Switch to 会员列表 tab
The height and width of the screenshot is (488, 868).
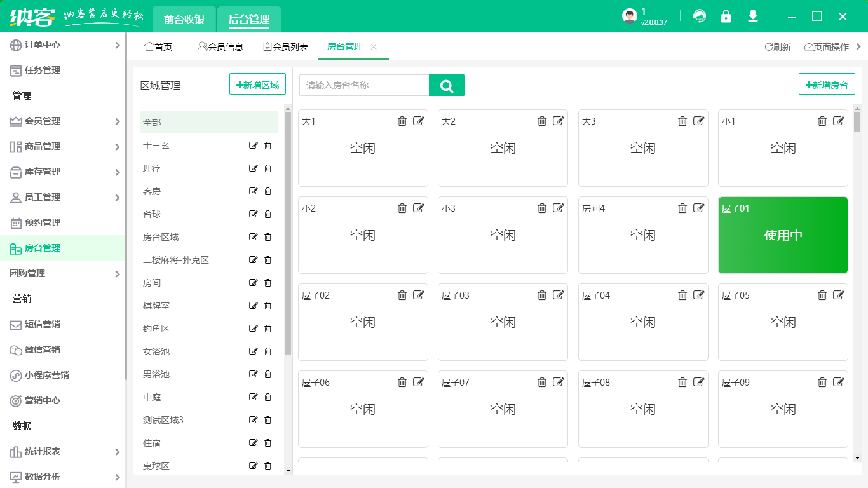pyautogui.click(x=286, y=46)
